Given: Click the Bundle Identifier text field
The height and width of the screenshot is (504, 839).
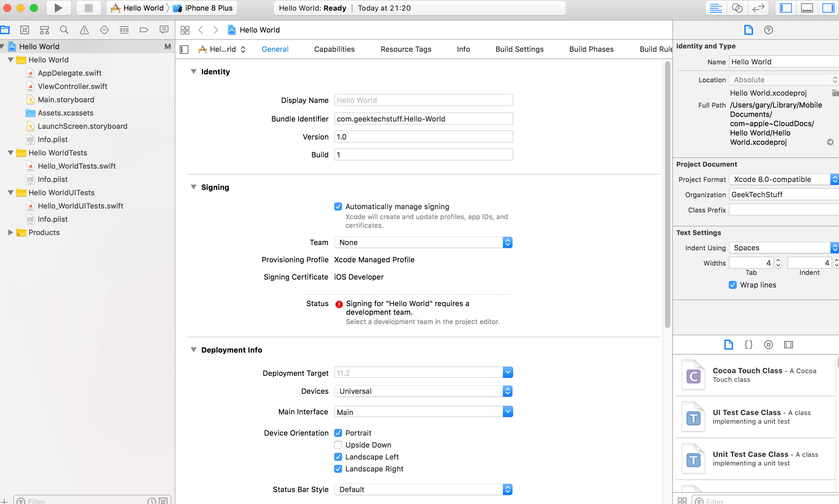Looking at the screenshot, I should [x=423, y=119].
